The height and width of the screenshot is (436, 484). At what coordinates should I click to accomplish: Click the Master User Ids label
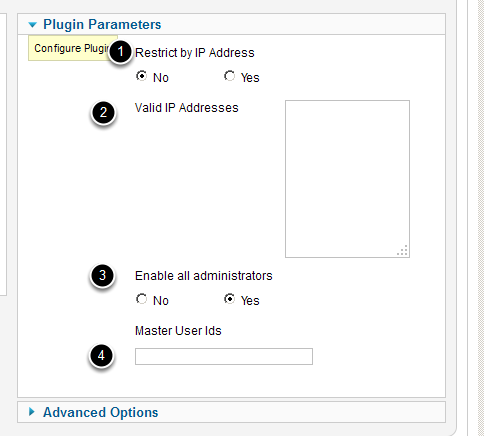[178, 331]
